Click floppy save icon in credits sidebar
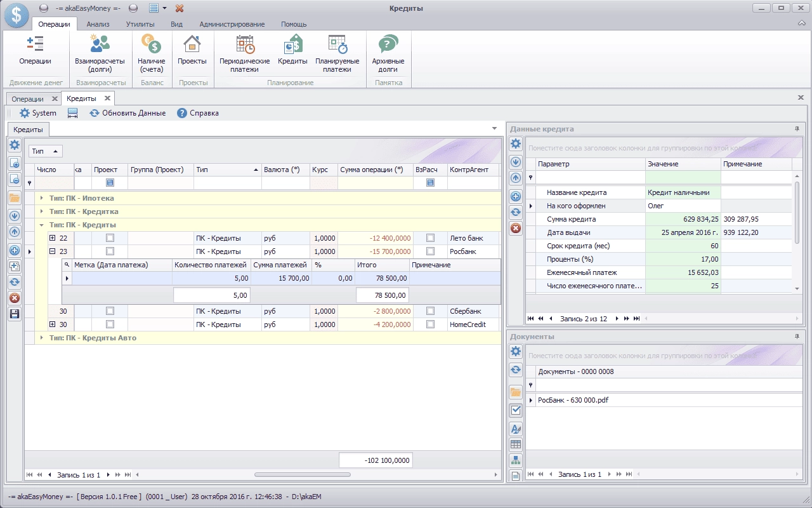Image resolution: width=812 pixels, height=508 pixels. 15,314
